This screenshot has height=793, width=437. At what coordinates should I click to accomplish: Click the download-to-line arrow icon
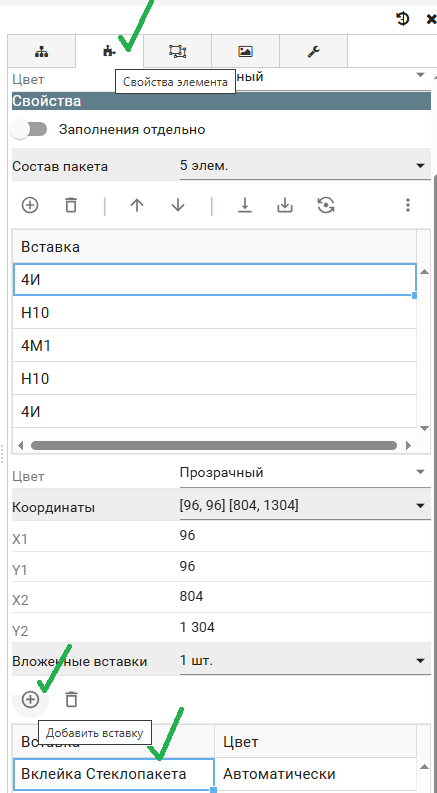click(x=245, y=205)
